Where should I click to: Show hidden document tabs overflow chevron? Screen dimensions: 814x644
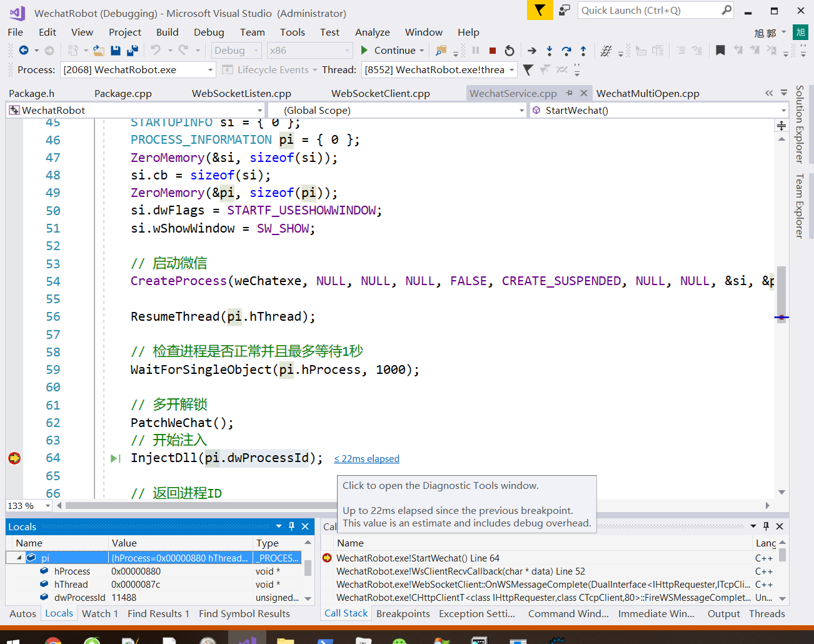769,93
